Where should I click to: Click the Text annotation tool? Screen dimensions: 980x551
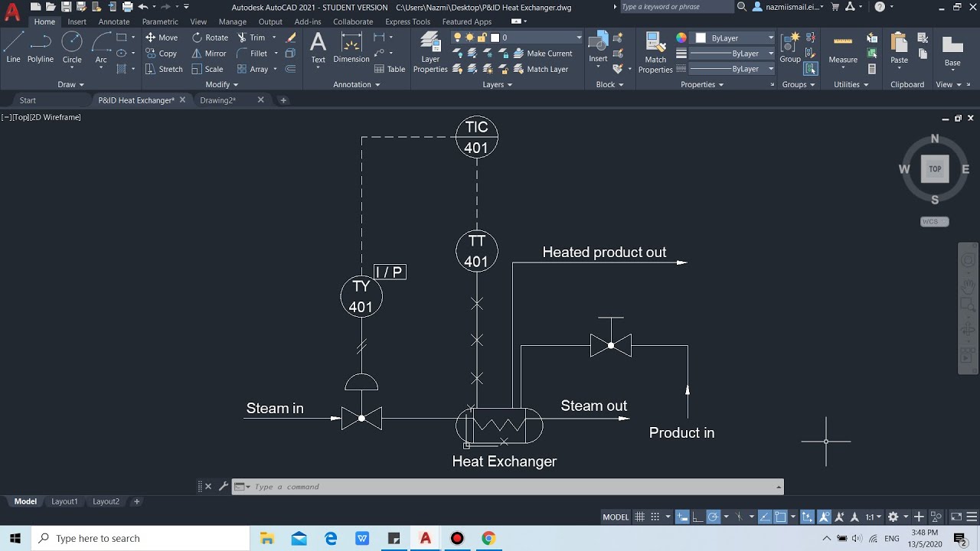[x=318, y=47]
